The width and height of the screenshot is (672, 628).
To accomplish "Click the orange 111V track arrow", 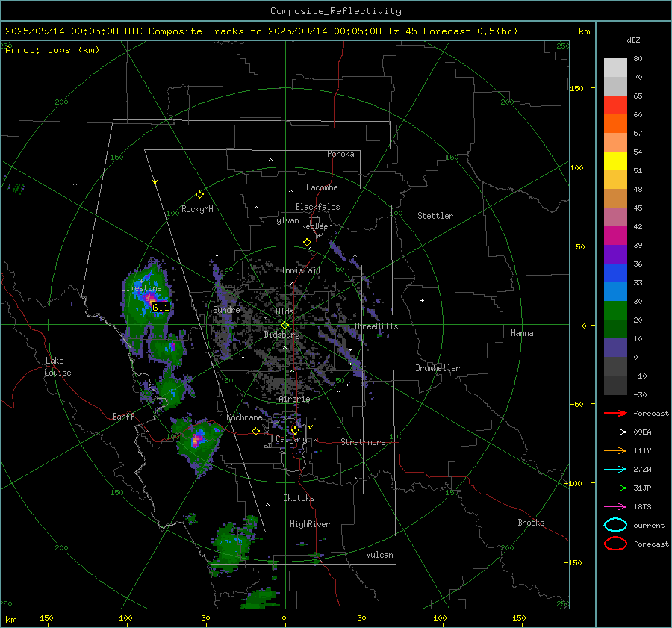I will click(x=615, y=450).
